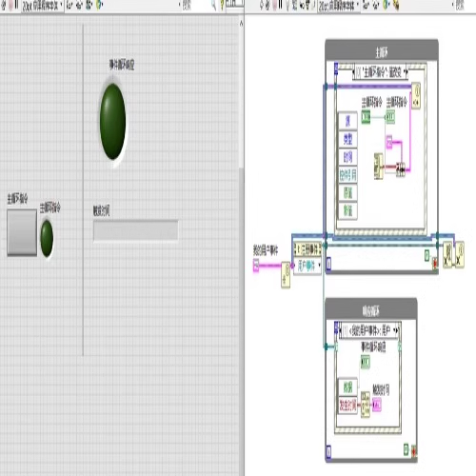Open the user event case selector in lower loop
Image resolution: width=476 pixels, height=476 pixels.
(x=369, y=331)
